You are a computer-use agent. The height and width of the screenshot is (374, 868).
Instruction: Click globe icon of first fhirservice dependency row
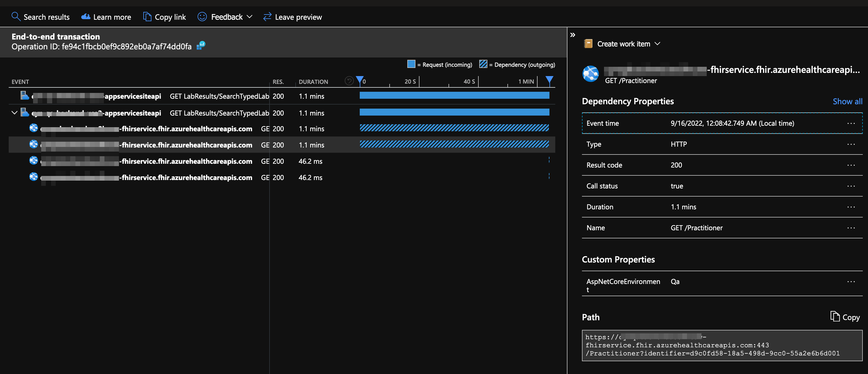point(34,128)
